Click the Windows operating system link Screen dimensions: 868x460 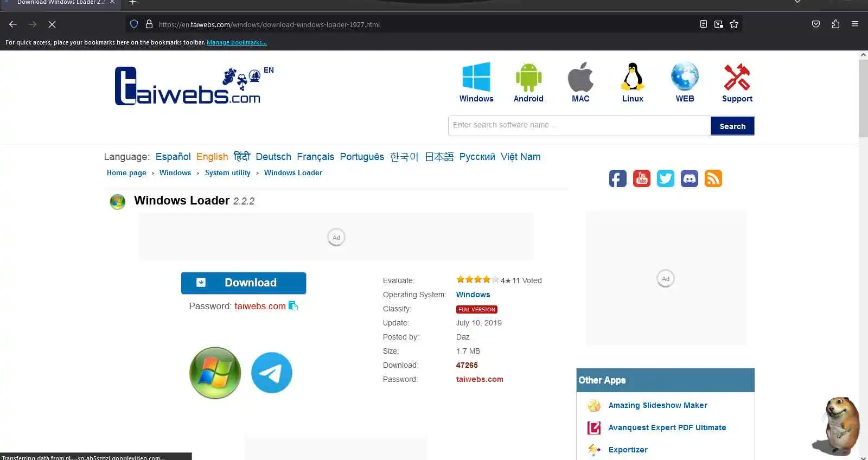tap(473, 295)
